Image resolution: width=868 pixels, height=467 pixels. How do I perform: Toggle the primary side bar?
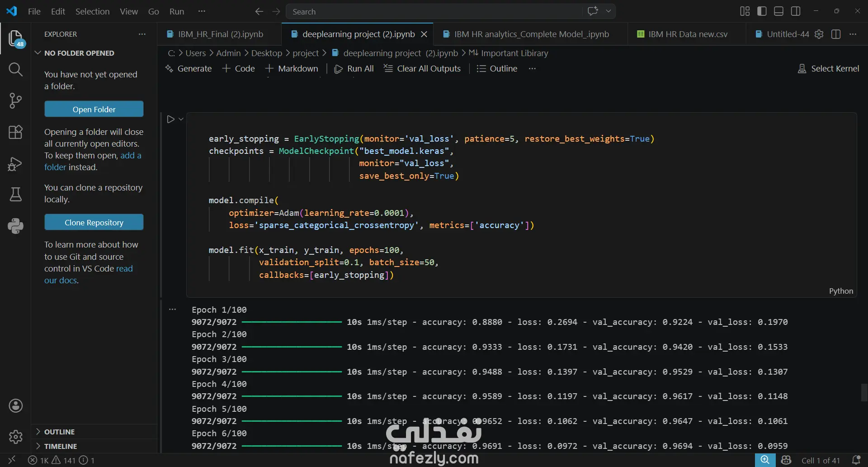(x=762, y=11)
